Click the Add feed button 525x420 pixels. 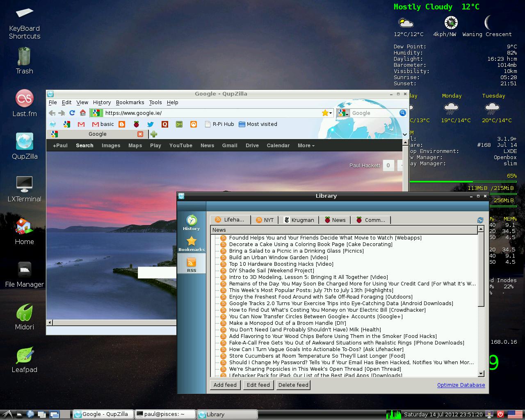pos(225,385)
